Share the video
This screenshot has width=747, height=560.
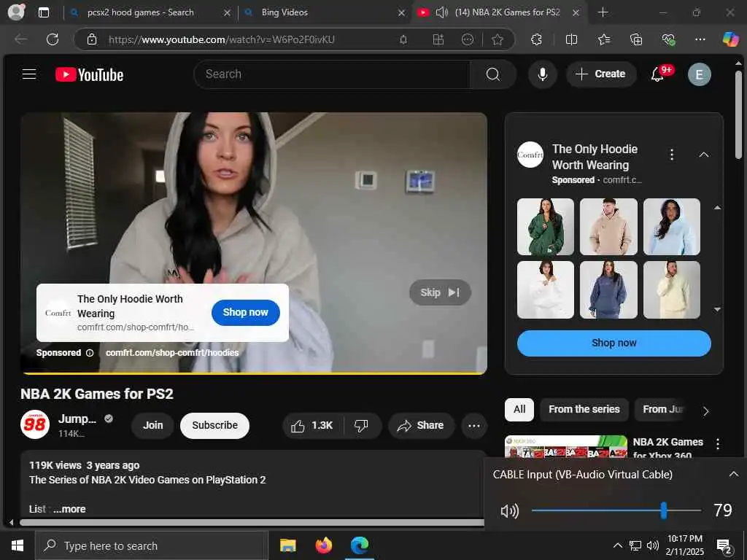click(421, 426)
